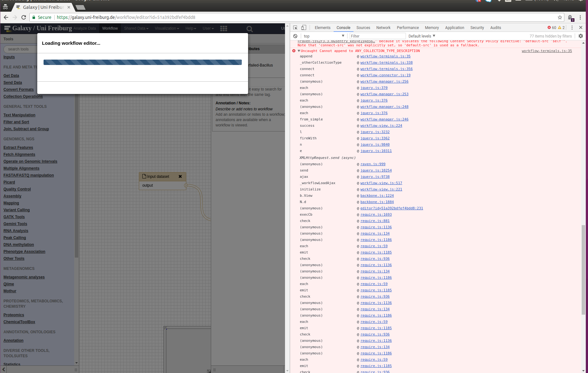The image size is (588, 373).
Task: Click the browser address bar URL
Action: click(x=126, y=17)
